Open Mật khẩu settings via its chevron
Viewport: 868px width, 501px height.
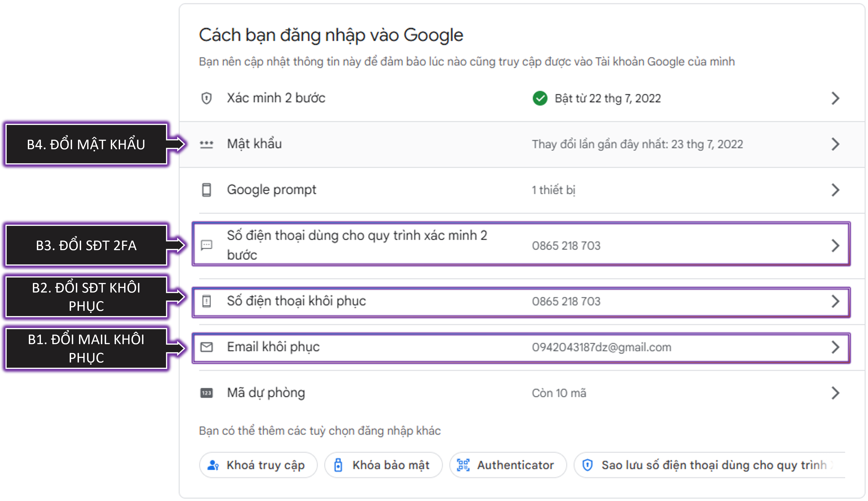[835, 144]
